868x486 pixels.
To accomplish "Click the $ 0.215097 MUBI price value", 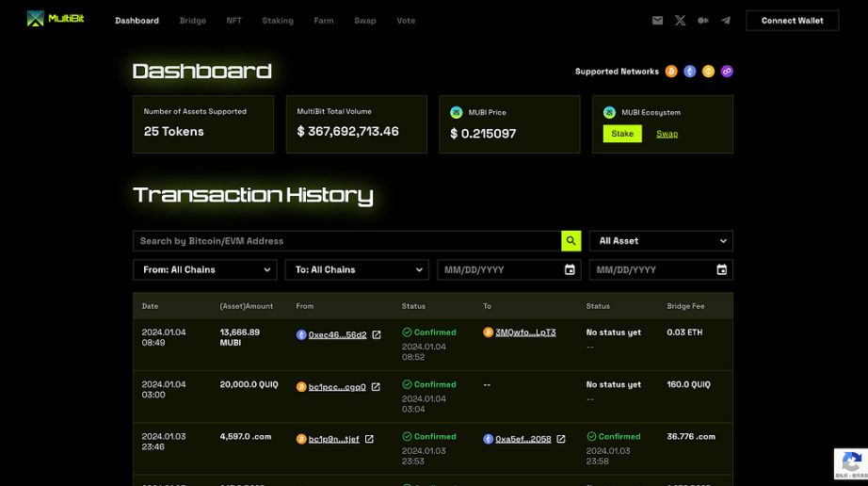I will pyautogui.click(x=483, y=134).
